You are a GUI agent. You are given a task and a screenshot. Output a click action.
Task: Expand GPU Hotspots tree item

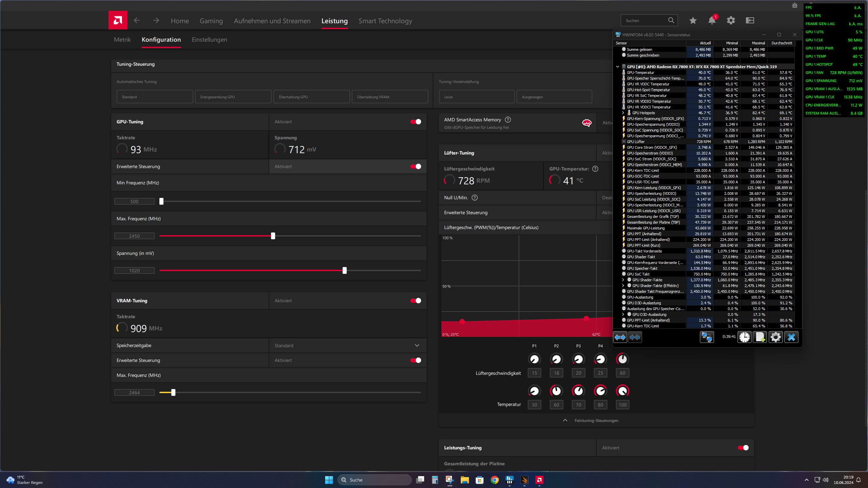click(x=623, y=113)
